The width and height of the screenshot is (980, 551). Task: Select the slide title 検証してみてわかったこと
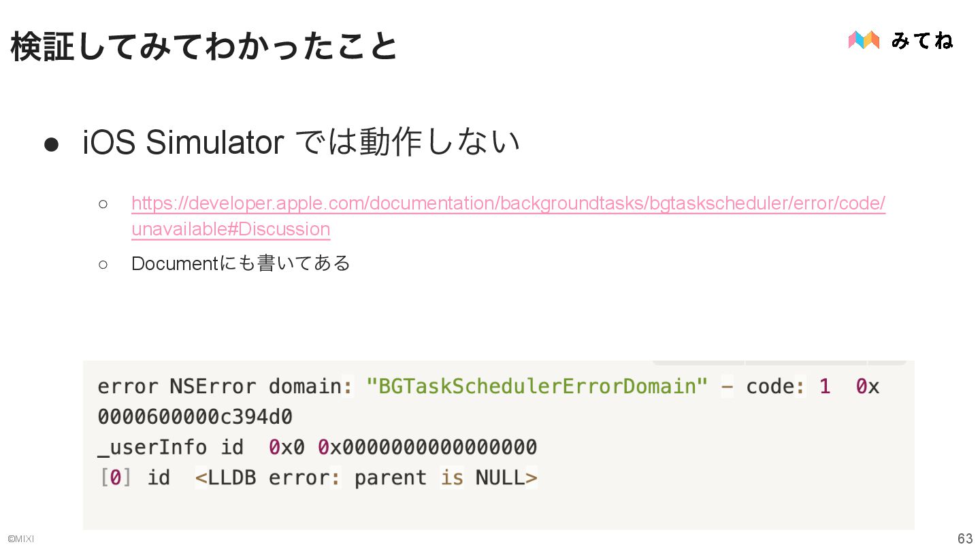204,47
